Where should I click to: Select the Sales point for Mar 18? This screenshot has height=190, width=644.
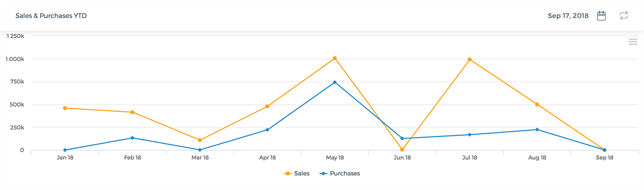(200, 140)
